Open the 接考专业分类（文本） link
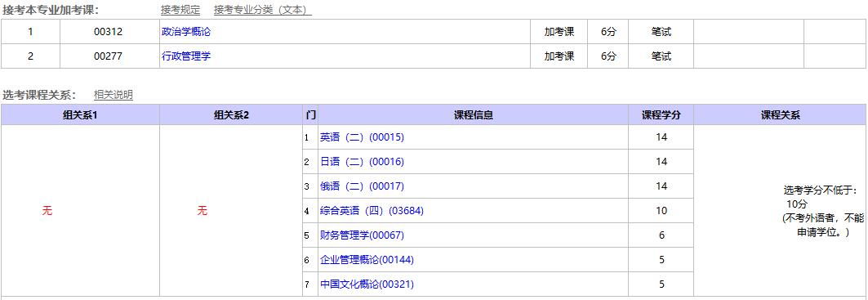Image resolution: width=868 pixels, height=300 pixels. coord(263,10)
